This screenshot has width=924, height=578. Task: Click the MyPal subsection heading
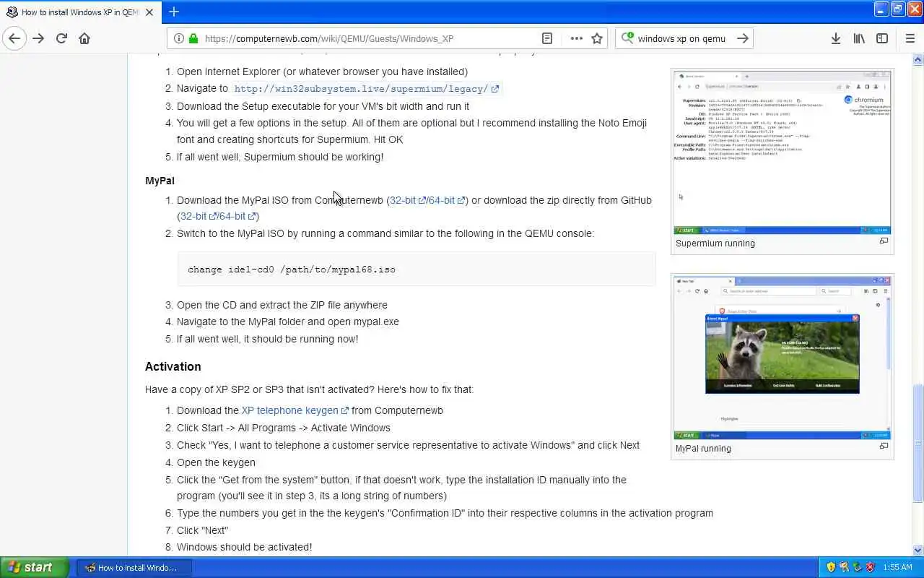(160, 181)
